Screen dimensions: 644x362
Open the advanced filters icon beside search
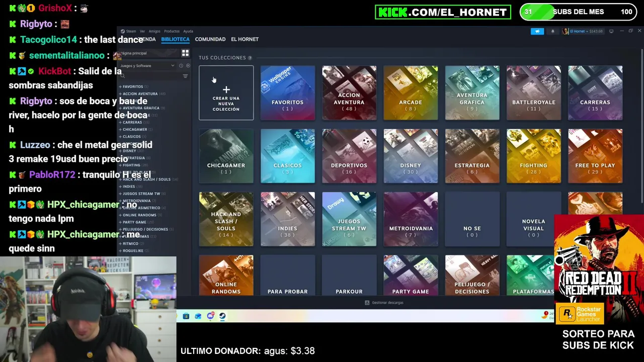click(185, 76)
